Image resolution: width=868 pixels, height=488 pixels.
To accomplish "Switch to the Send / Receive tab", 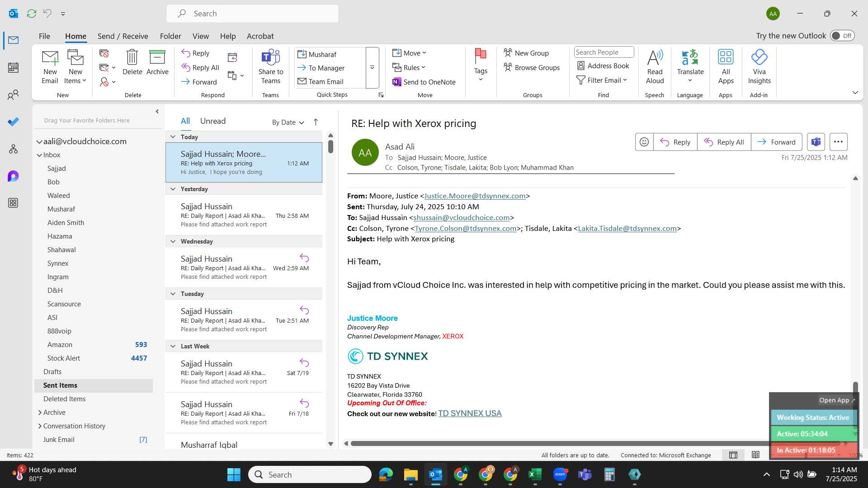I will click(x=123, y=36).
